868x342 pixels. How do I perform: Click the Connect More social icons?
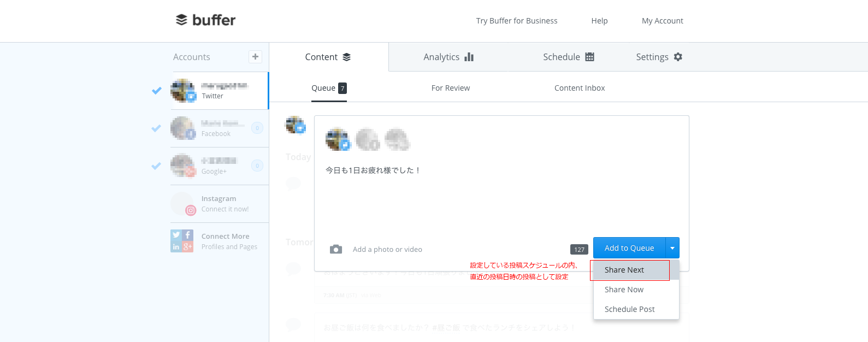point(182,241)
